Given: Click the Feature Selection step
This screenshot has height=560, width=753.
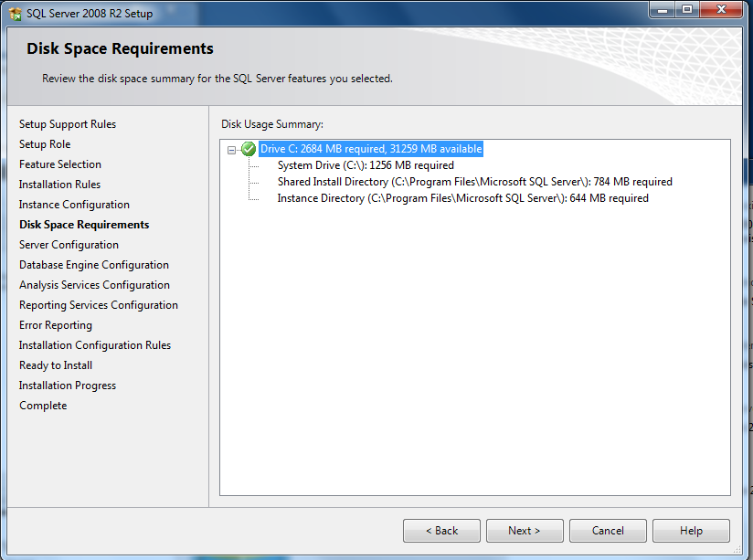Looking at the screenshot, I should (x=60, y=164).
